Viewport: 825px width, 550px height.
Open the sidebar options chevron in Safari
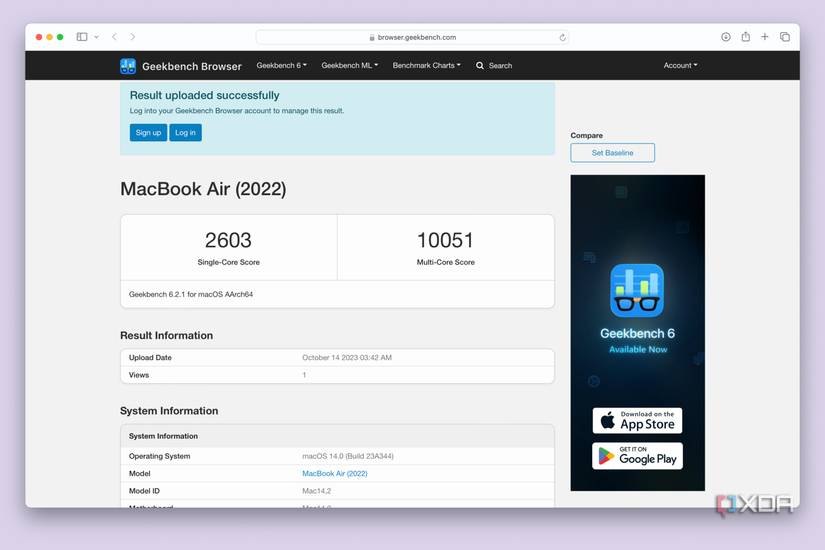(96, 37)
